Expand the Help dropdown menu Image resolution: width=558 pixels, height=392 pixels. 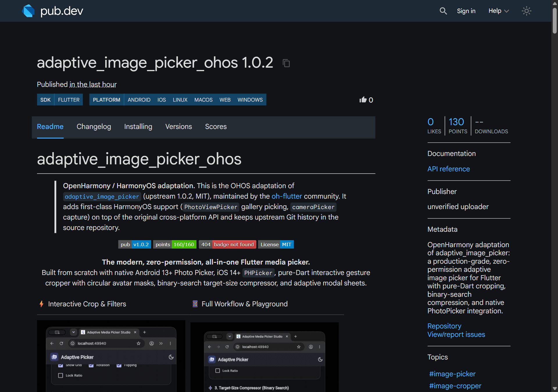point(499,11)
